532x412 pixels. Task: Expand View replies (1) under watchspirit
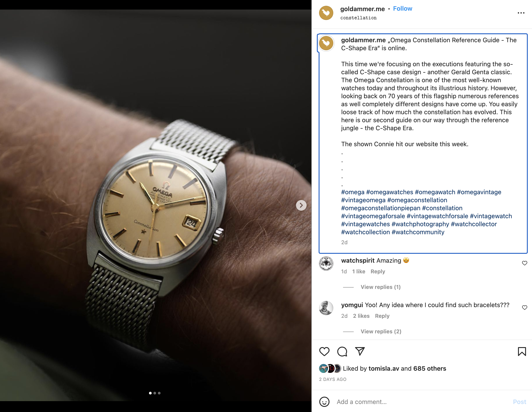click(381, 287)
